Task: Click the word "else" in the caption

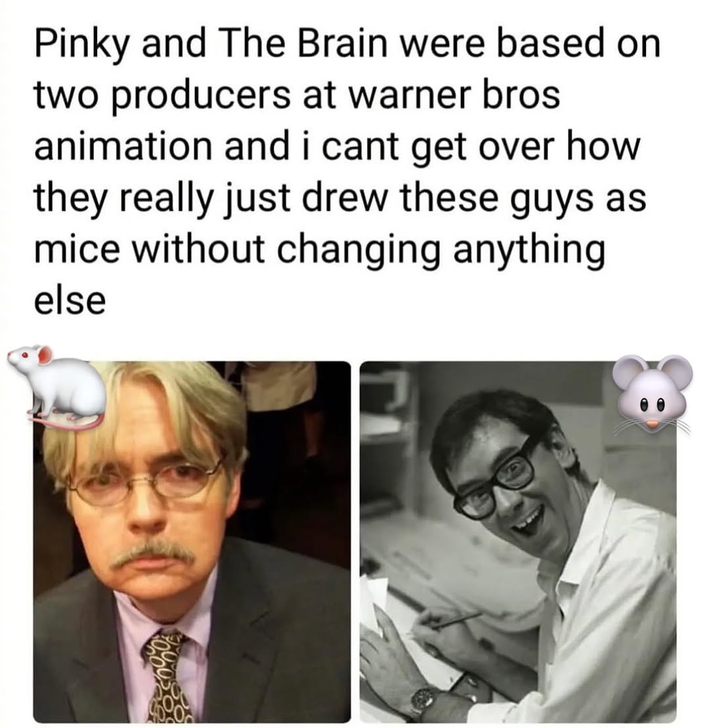Action: 70,301
